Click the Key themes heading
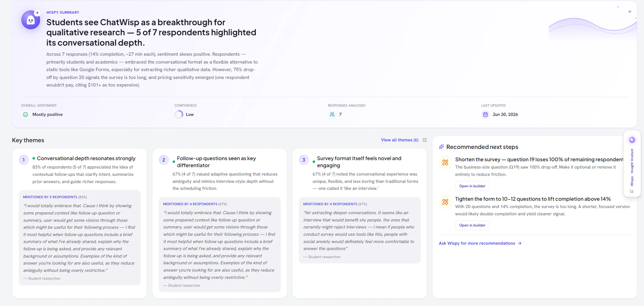The width and height of the screenshot is (644, 306). pos(28,140)
